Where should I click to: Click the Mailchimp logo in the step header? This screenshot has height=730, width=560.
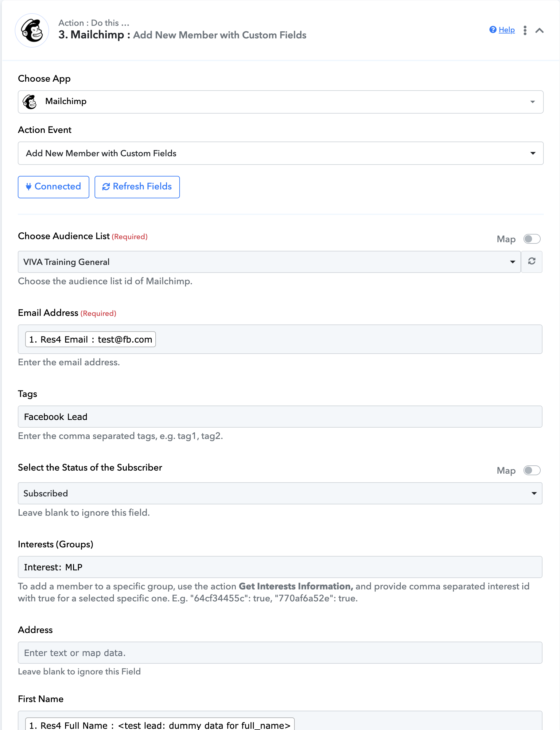click(x=32, y=30)
